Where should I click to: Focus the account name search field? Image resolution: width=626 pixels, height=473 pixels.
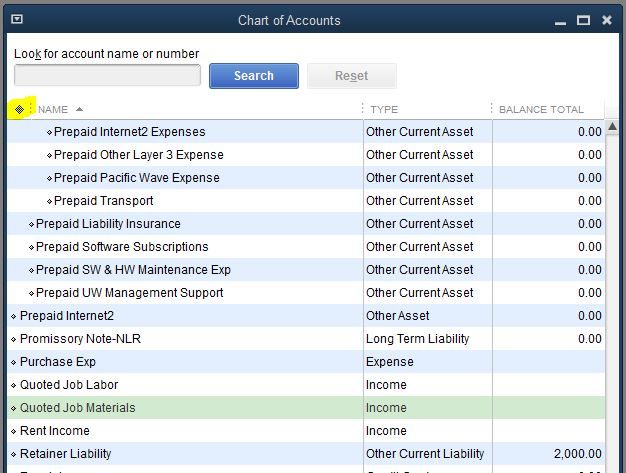point(107,75)
